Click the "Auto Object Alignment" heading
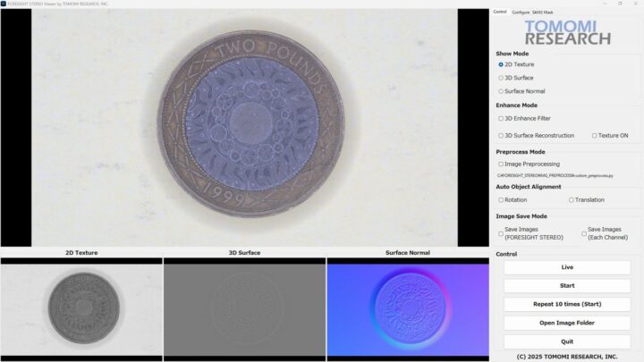 click(529, 187)
